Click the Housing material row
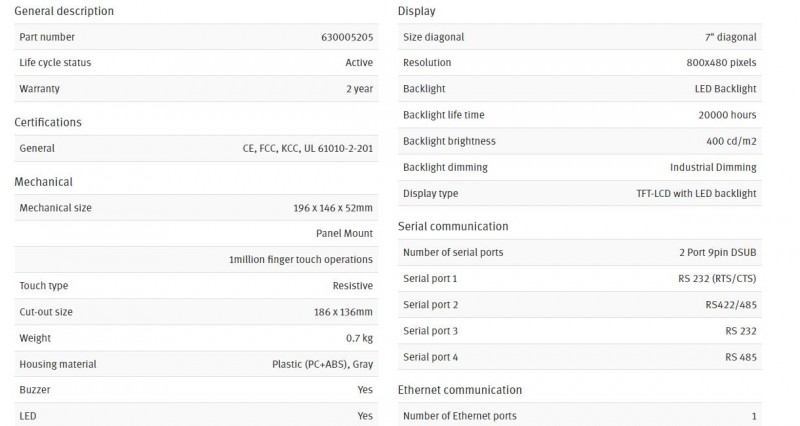The image size is (800, 426). click(196, 364)
